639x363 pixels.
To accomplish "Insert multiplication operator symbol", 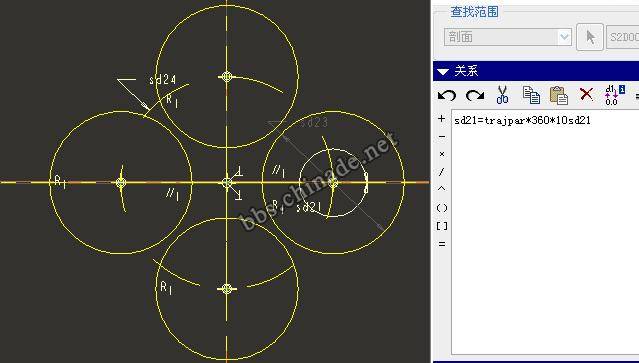I will click(442, 154).
